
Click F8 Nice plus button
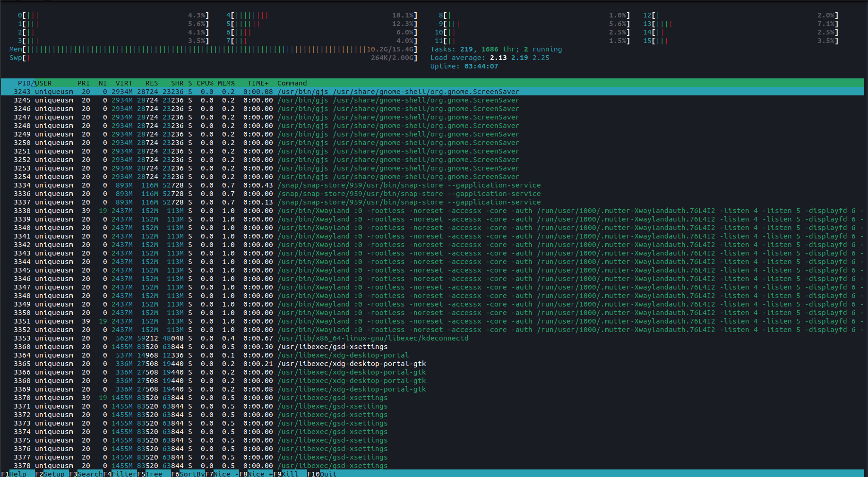click(256, 474)
